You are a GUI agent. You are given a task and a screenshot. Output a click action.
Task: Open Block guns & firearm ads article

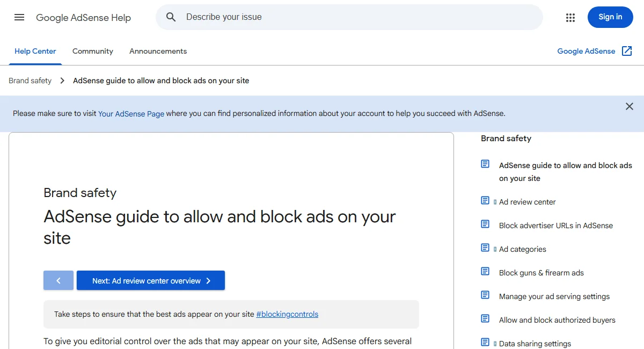(x=541, y=273)
